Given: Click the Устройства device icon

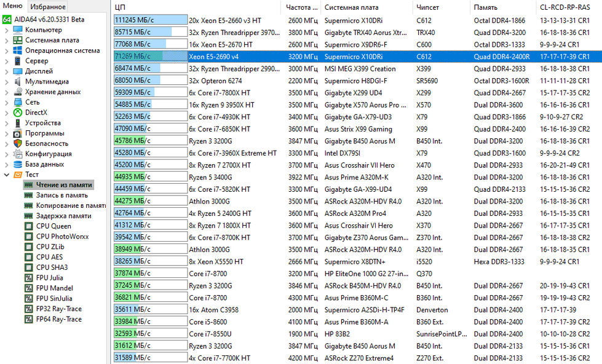Looking at the screenshot, I should click(x=18, y=123).
